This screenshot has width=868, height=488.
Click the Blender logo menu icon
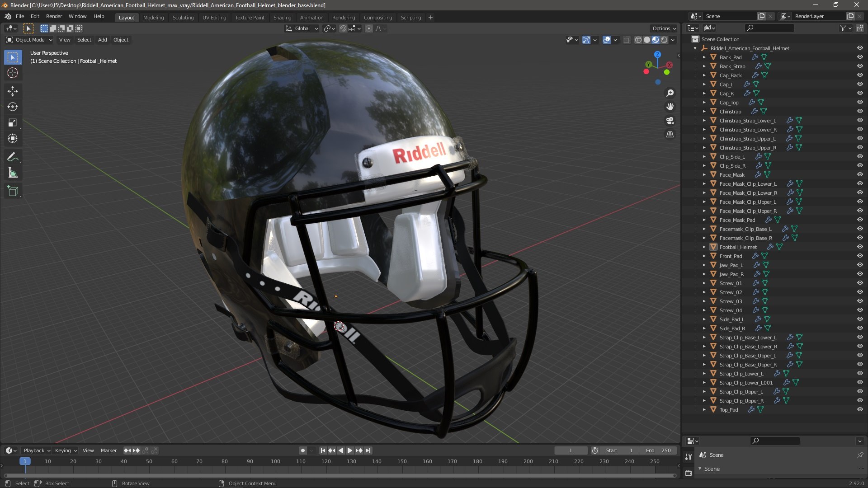(8, 16)
